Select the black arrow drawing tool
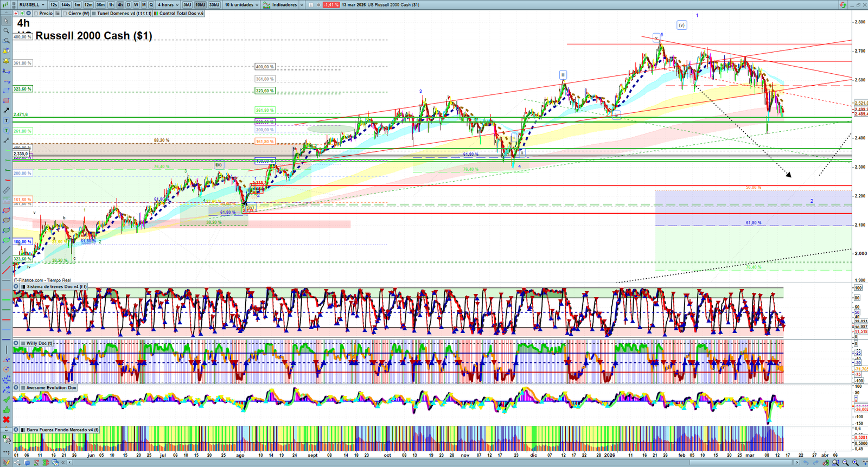This screenshot has height=467, width=868. click(x=6, y=111)
